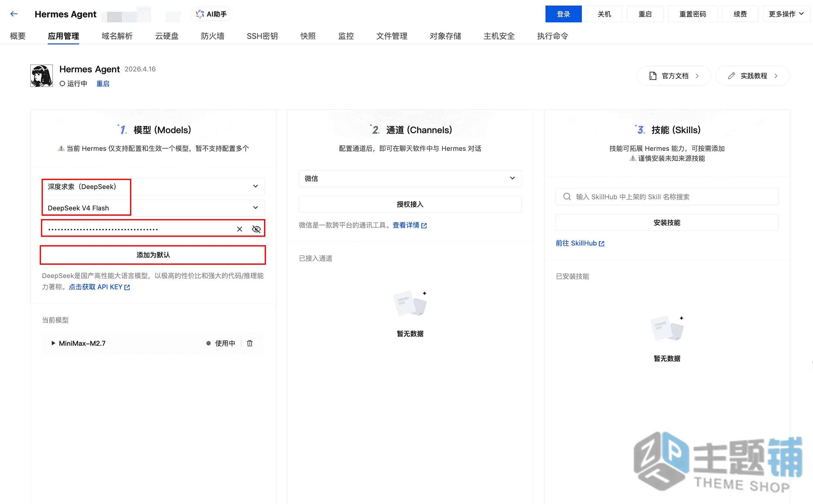Click the 当前模型 label

(x=55, y=320)
